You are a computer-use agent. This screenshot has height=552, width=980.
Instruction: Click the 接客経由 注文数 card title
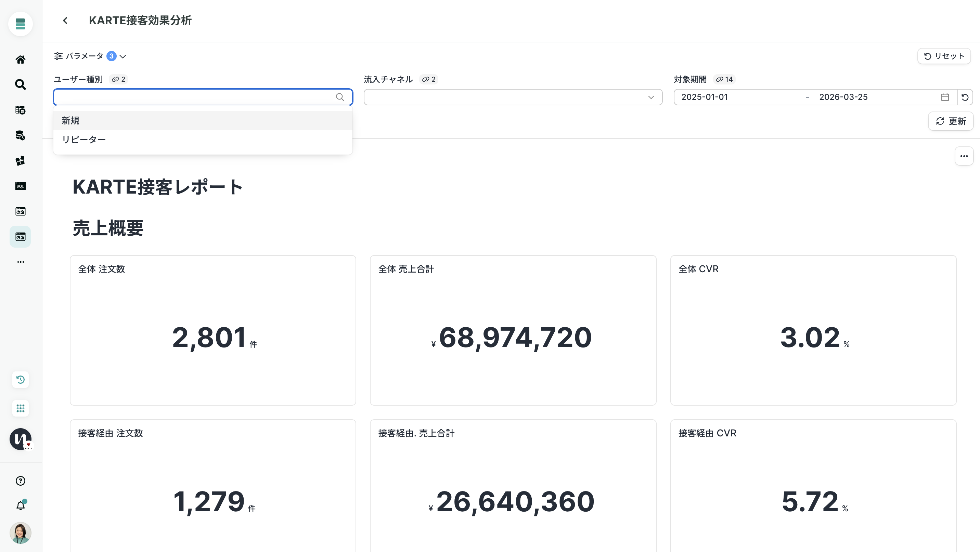click(x=110, y=433)
